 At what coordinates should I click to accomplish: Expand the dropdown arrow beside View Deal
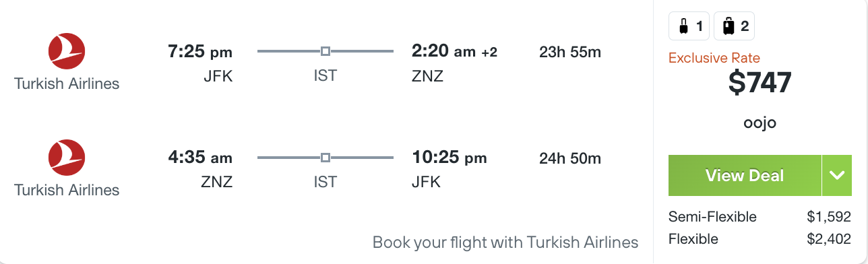coord(837,176)
